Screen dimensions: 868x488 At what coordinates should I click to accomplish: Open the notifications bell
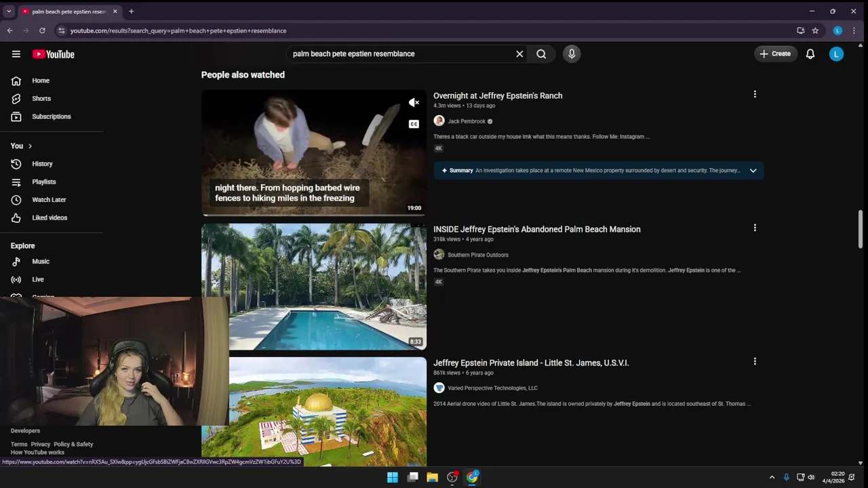[810, 54]
